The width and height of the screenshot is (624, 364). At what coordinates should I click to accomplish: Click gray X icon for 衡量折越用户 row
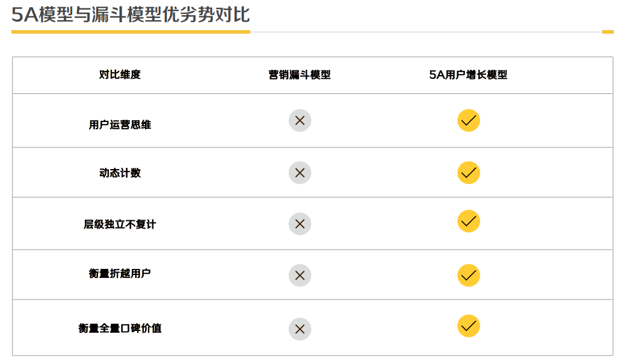(x=300, y=276)
